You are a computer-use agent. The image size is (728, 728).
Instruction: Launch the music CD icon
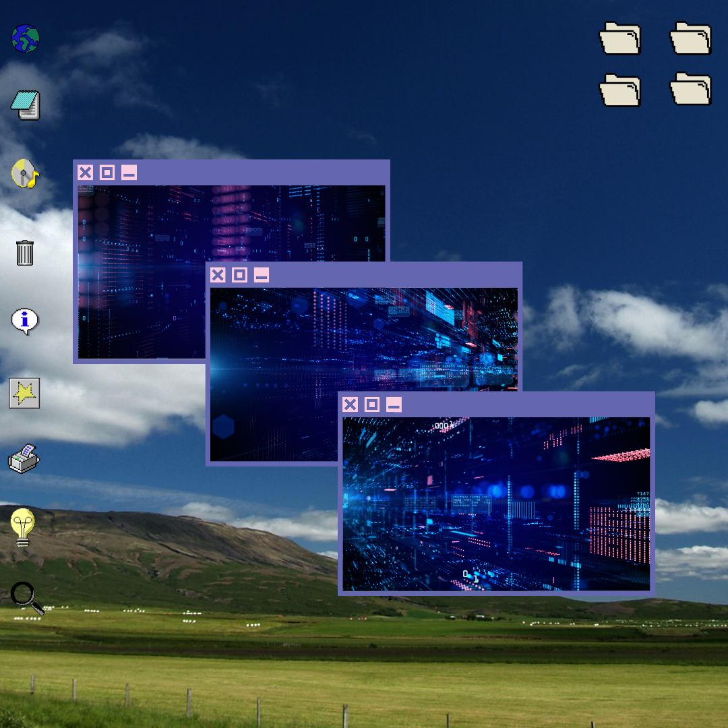tap(25, 174)
